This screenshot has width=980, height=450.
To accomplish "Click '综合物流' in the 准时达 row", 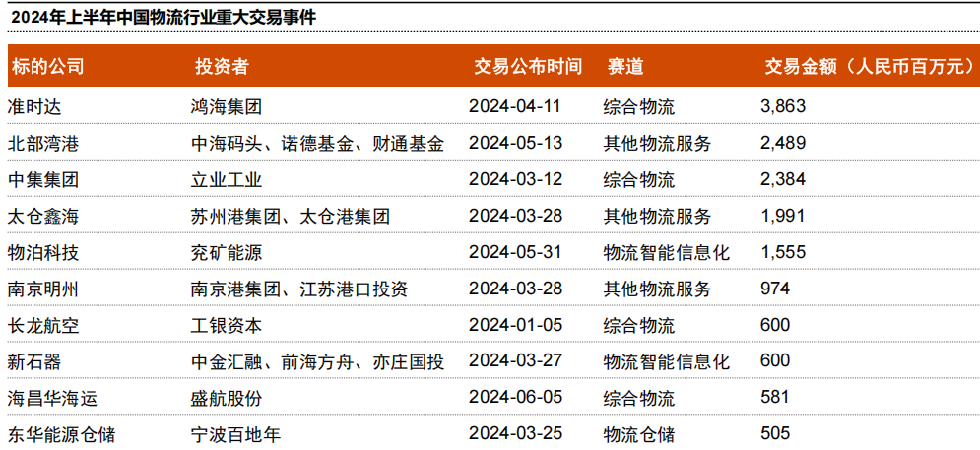I will tap(639, 107).
